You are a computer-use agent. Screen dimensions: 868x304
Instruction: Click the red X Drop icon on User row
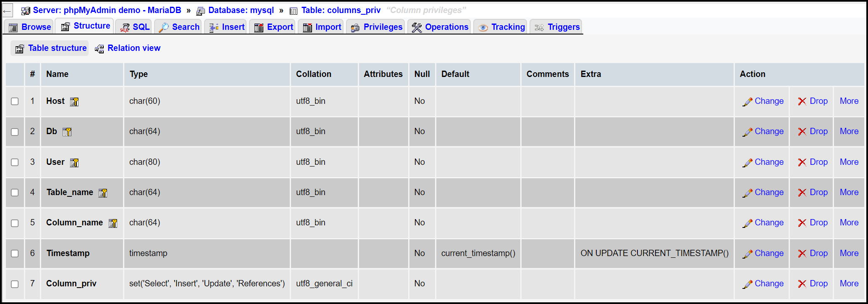point(803,162)
